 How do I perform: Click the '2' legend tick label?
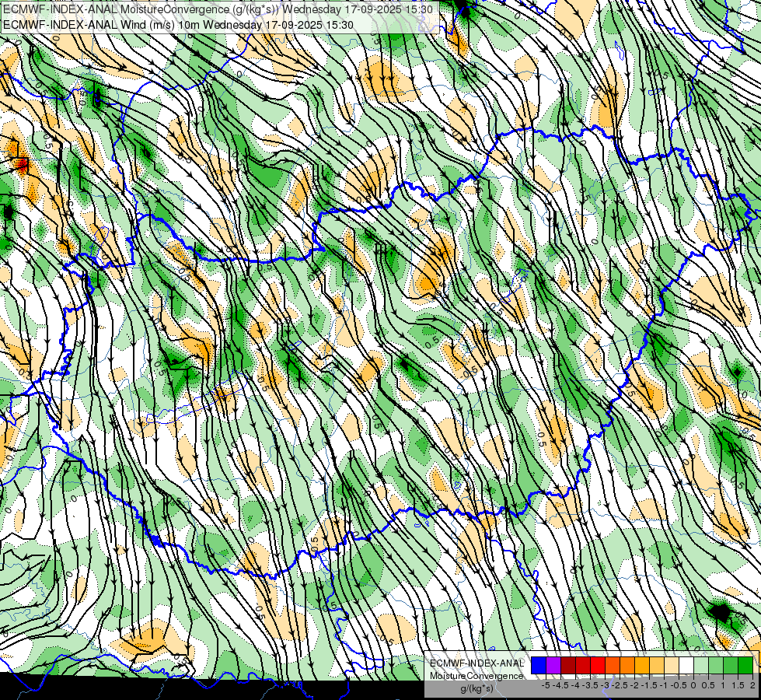[752, 685]
